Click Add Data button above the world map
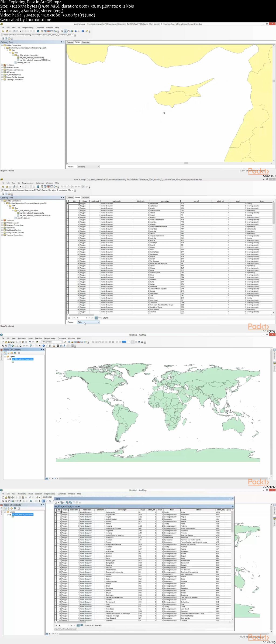The height and width of the screenshot is (644, 276). [x=37, y=342]
